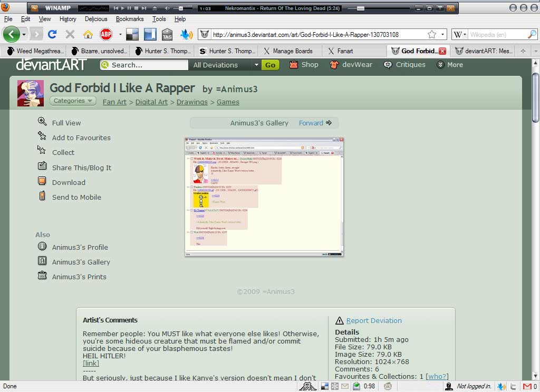Click the Report Deviation link
The height and width of the screenshot is (392, 540).
(x=373, y=320)
